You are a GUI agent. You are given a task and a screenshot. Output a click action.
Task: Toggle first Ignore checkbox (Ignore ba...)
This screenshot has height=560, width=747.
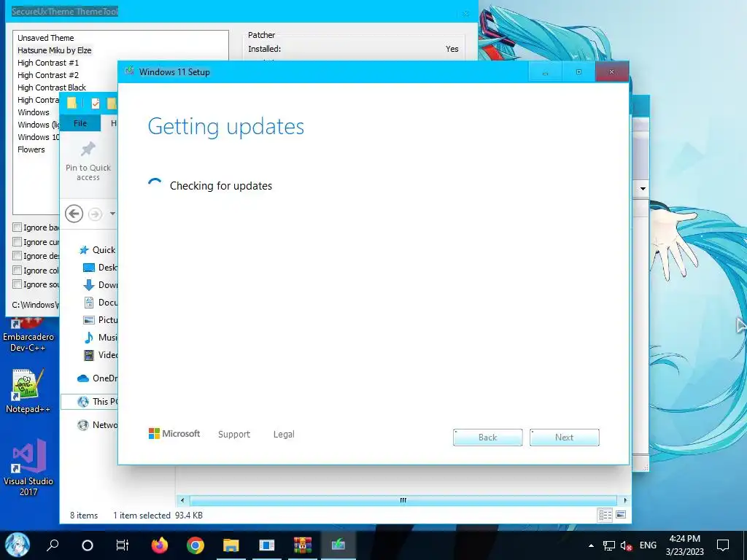tap(18, 227)
